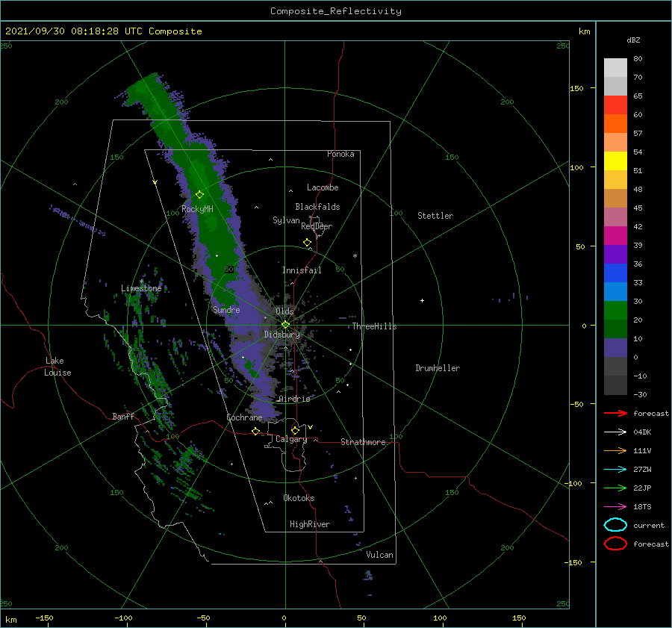The image size is (672, 628).
Task: Click the Blackfalds city label
Action: click(x=317, y=207)
